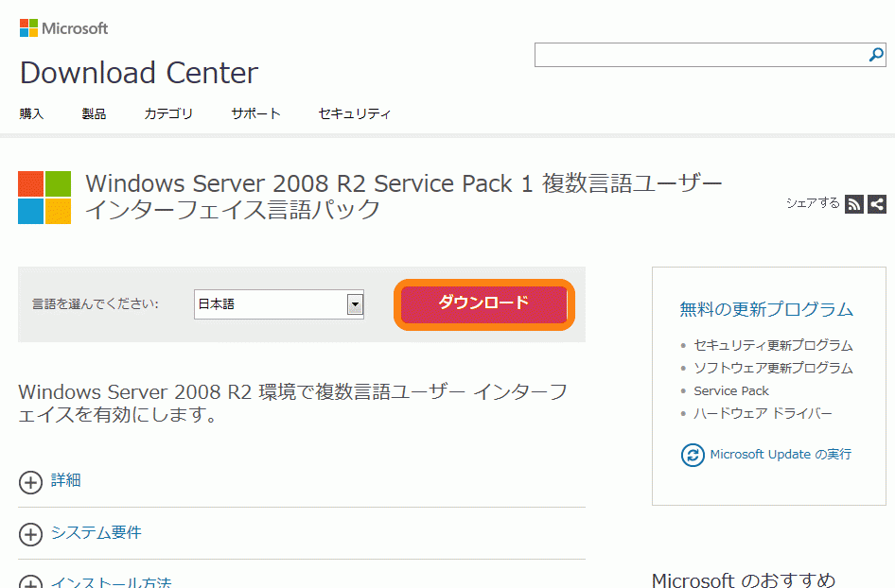Open the 購入 menu
895x588 pixels.
coord(31,113)
